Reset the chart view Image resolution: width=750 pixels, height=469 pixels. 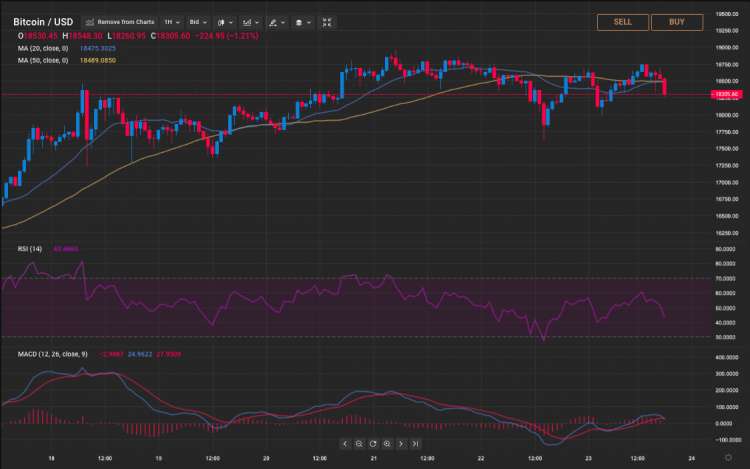[373, 444]
